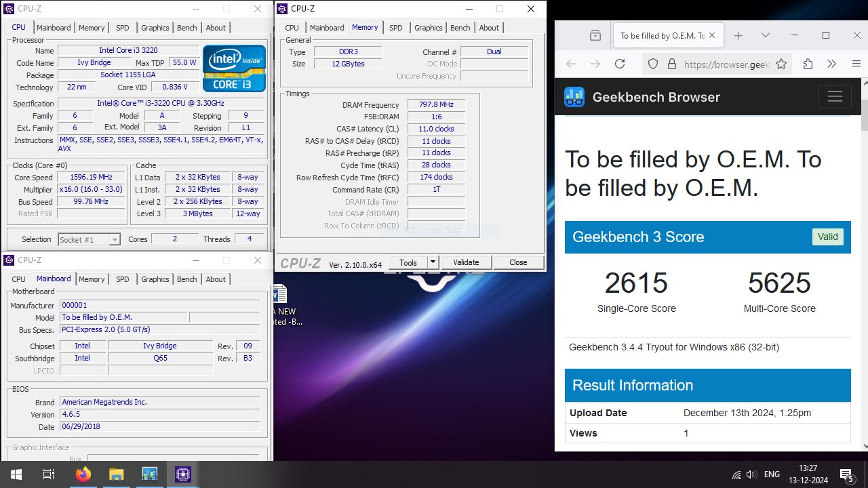Click the tracking protection shield icon
Screen dimensions: 868x488
point(653,64)
